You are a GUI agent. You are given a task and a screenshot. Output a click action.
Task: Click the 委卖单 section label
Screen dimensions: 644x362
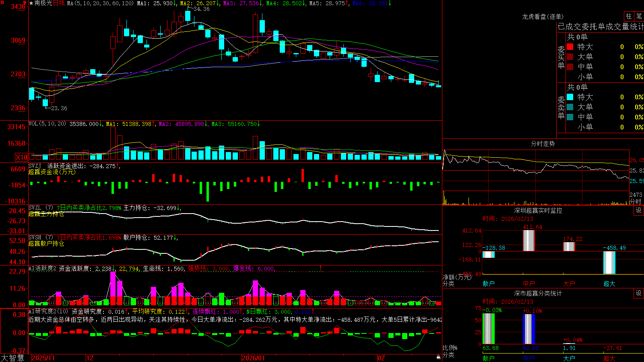(561, 107)
